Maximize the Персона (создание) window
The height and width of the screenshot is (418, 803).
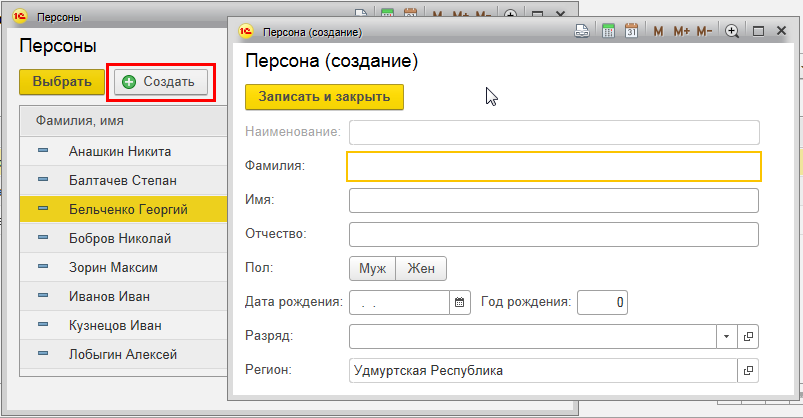pyautogui.click(x=758, y=31)
